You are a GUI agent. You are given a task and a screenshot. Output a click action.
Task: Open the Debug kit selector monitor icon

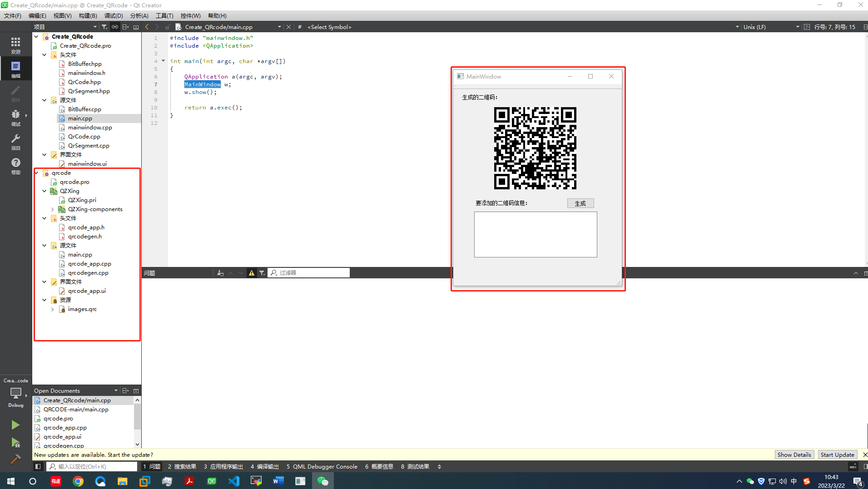click(15, 393)
